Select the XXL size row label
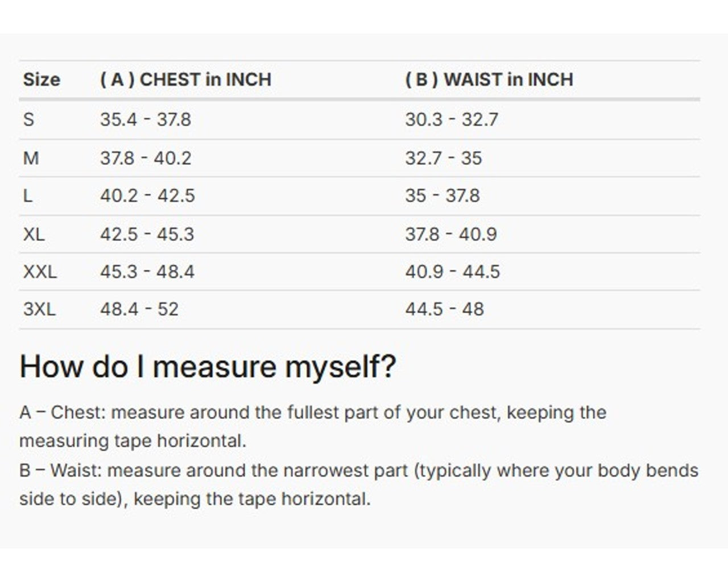Image resolution: width=728 pixels, height=582 pixels. click(x=40, y=272)
